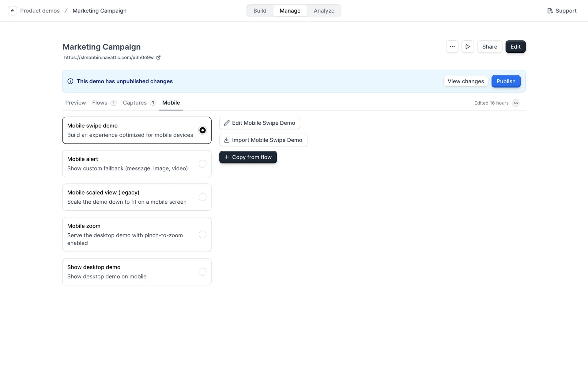Click Import Mobile Swipe Demo button

coord(263,140)
